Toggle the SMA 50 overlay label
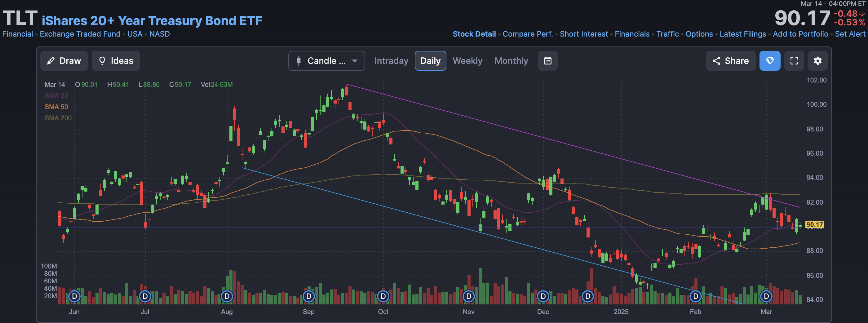868x323 pixels. (56, 107)
